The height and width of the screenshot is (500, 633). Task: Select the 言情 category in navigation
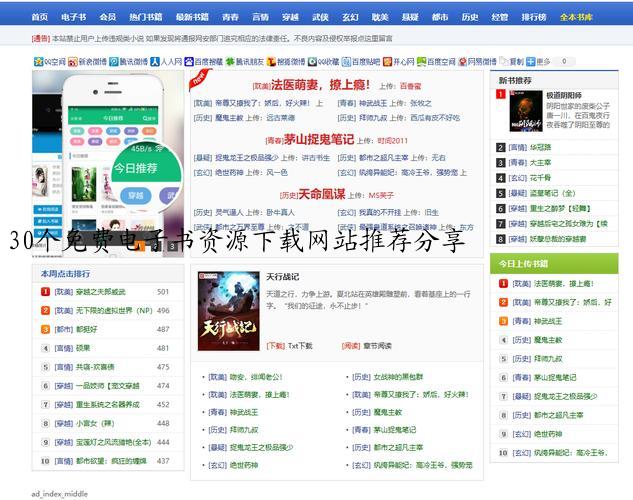pyautogui.click(x=260, y=17)
